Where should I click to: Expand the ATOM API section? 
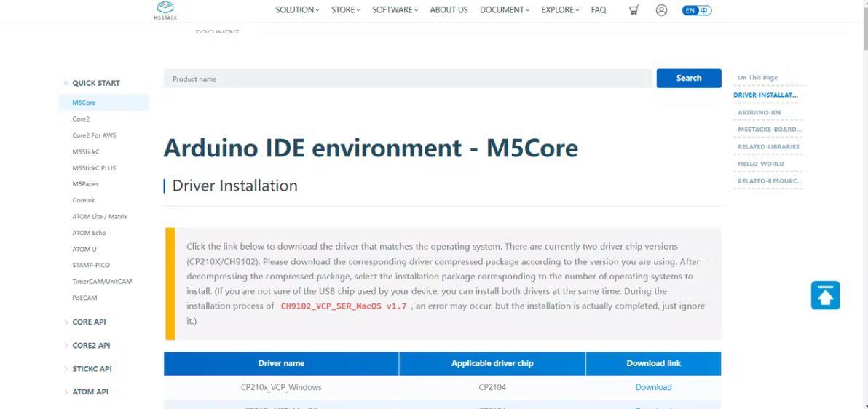click(87, 392)
